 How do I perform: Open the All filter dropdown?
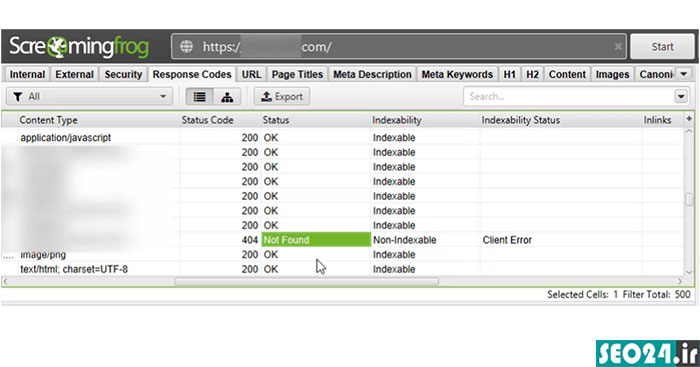(90, 96)
